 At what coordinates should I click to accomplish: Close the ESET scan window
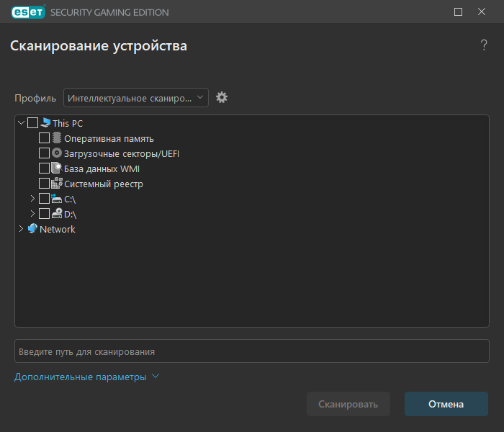(482, 12)
